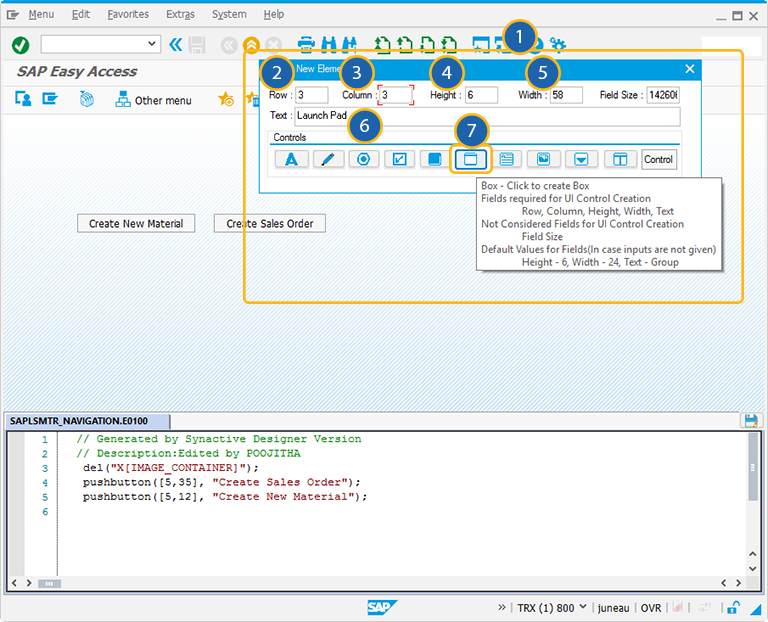The width and height of the screenshot is (768, 622).
Task: Click the orange Exit up-arrows icon
Action: (251, 45)
